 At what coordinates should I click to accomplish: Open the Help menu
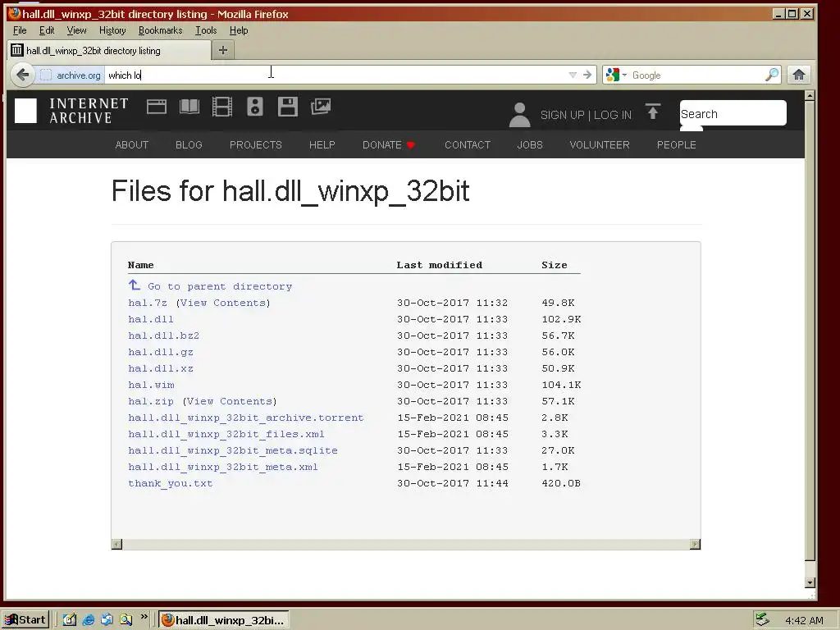239,30
